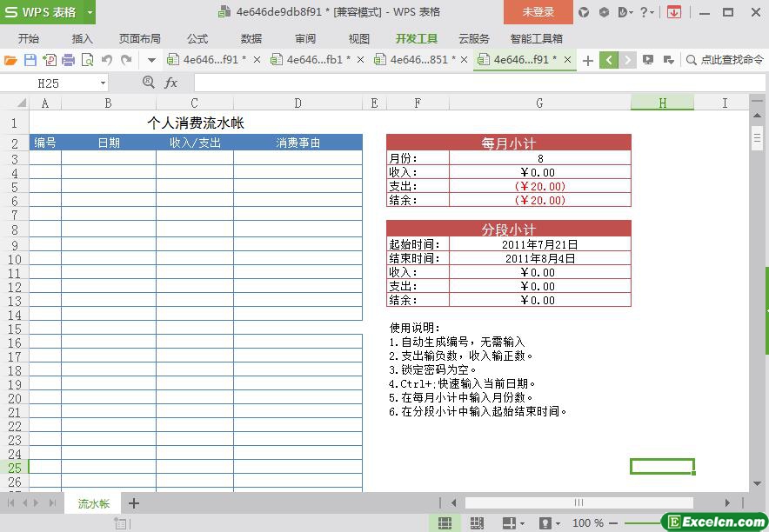
Task: Click the Undo arrow
Action: tap(107, 60)
